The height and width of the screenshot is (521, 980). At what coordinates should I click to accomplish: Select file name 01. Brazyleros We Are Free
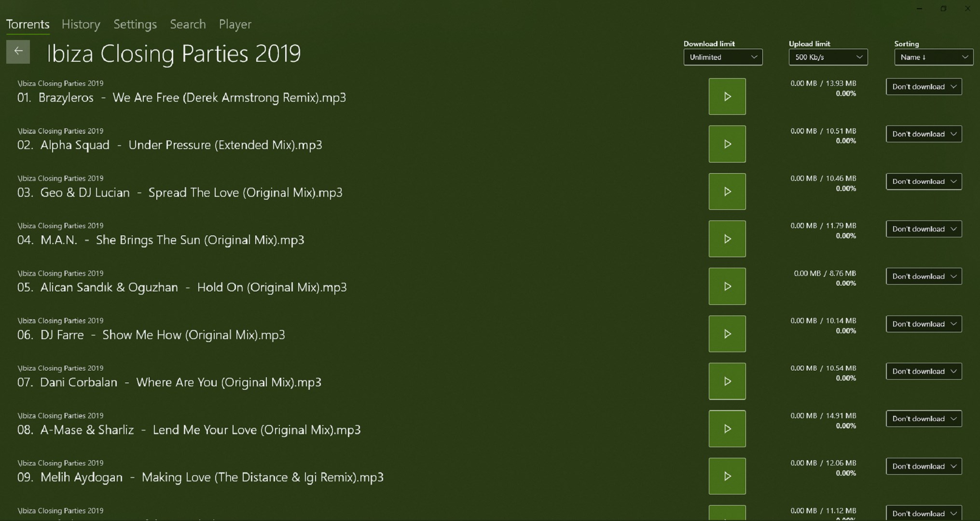coord(181,97)
